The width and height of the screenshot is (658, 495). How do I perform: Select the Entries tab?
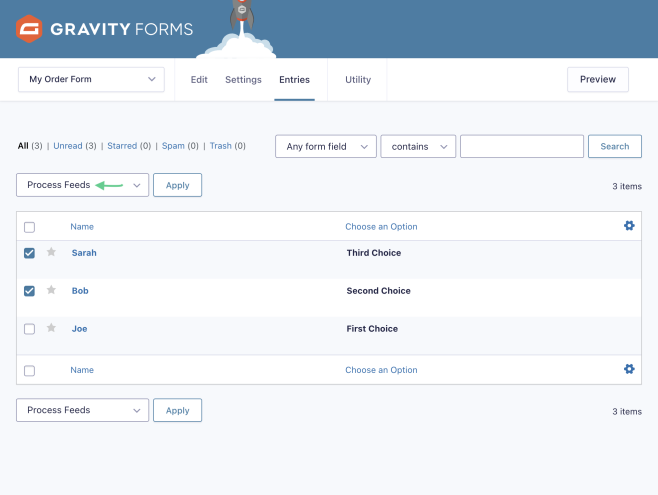(x=295, y=80)
